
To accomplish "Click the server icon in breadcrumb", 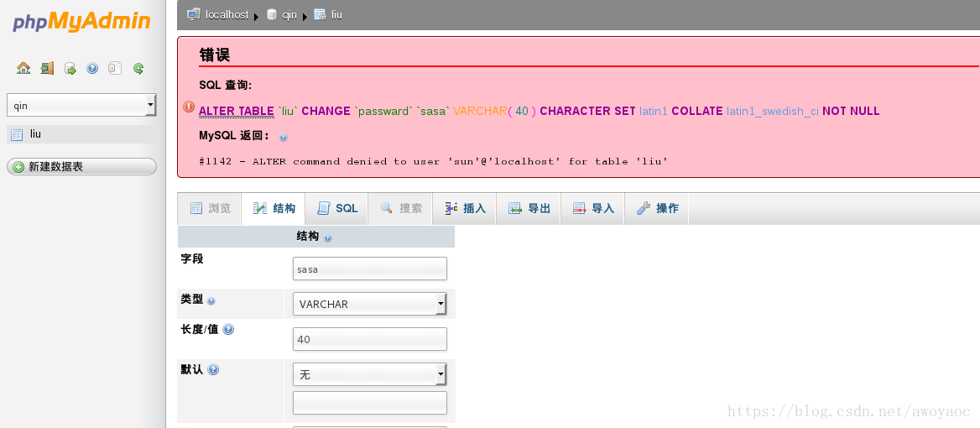I will 194,13.
